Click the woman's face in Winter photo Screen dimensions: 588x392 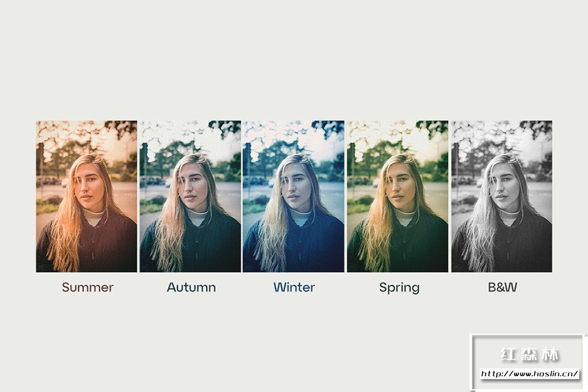296,189
